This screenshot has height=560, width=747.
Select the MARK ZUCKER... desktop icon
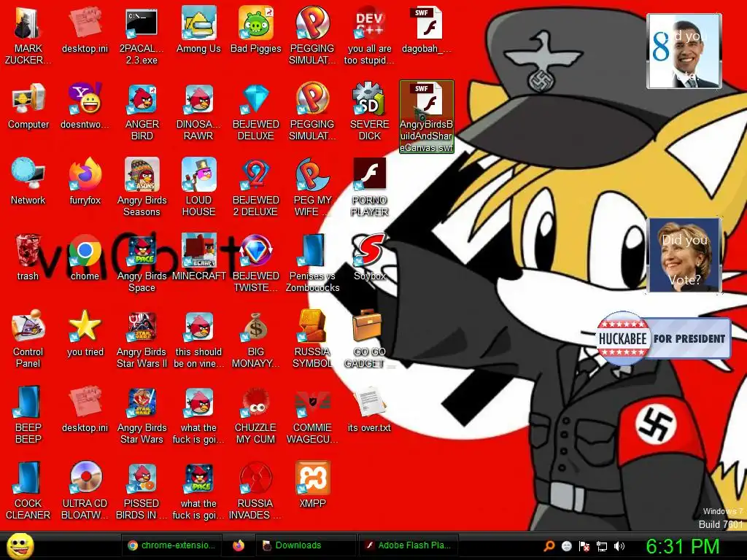click(28, 36)
